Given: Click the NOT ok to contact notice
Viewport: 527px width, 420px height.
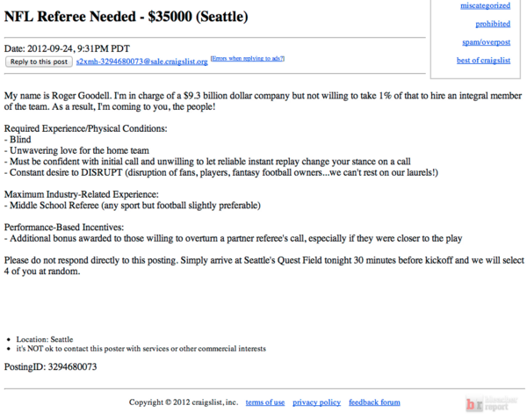Looking at the screenshot, I should [x=141, y=349].
